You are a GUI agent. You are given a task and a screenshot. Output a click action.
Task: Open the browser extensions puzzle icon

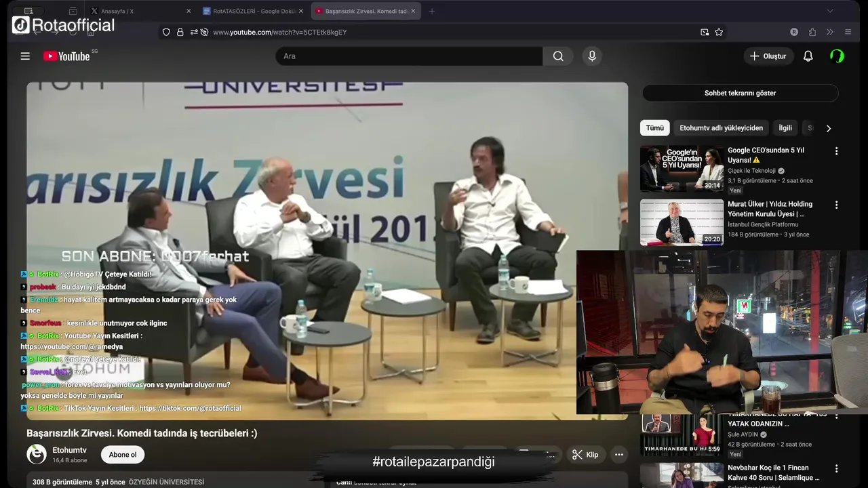pos(812,32)
